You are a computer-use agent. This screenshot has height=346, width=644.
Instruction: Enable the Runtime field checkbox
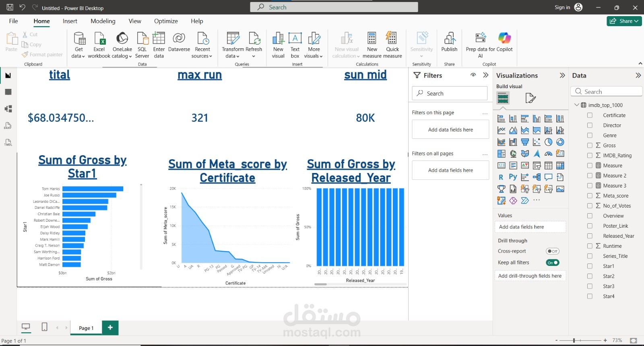[590, 246]
